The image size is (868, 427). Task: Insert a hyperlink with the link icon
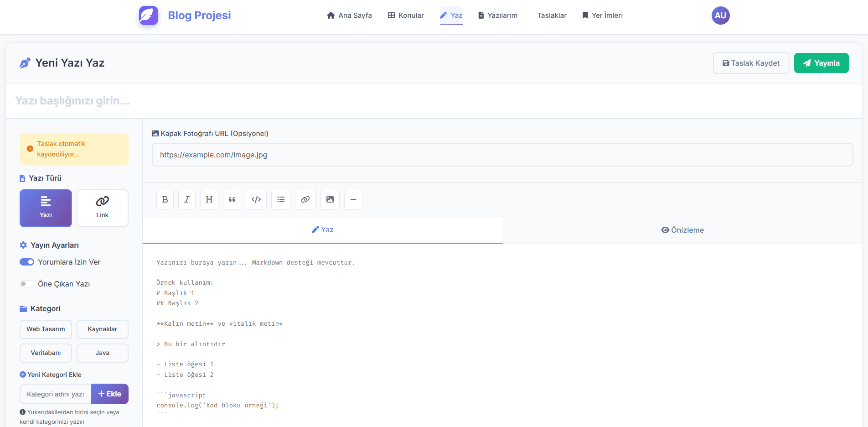click(x=305, y=199)
